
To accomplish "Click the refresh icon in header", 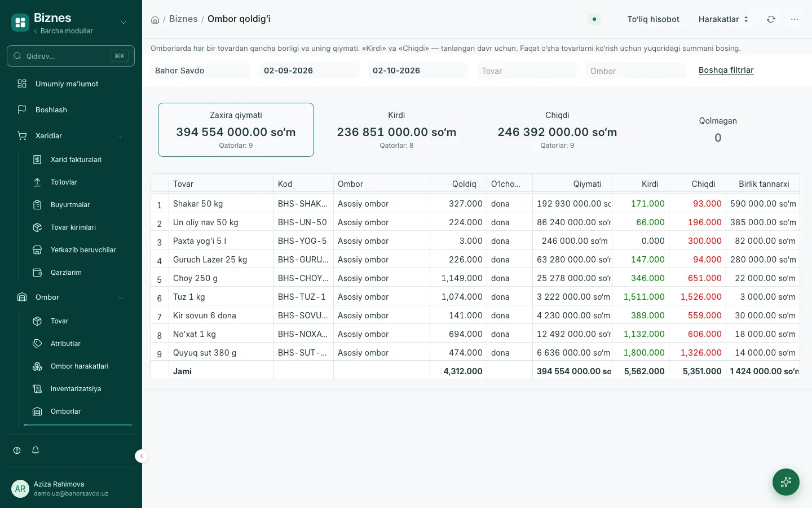I will point(771,19).
